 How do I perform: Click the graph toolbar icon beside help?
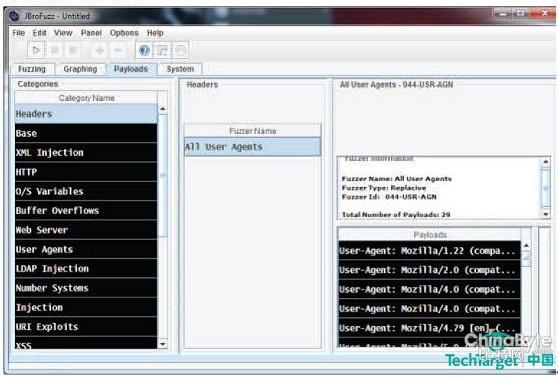click(162, 50)
